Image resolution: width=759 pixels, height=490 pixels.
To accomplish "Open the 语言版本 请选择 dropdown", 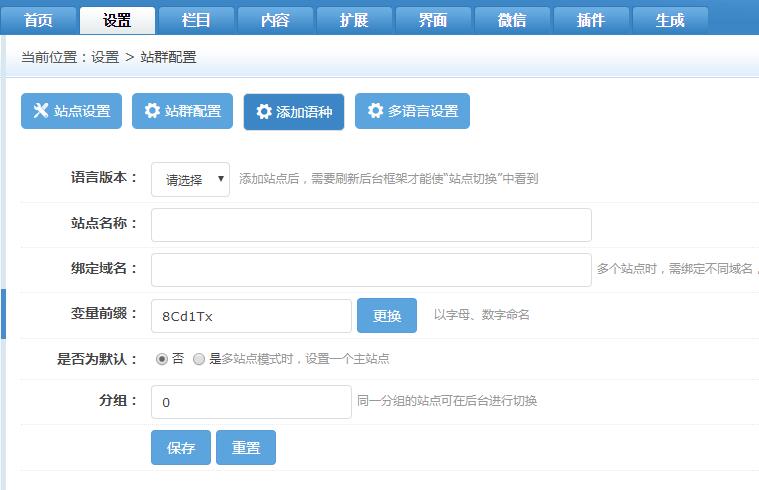I will coord(190,180).
